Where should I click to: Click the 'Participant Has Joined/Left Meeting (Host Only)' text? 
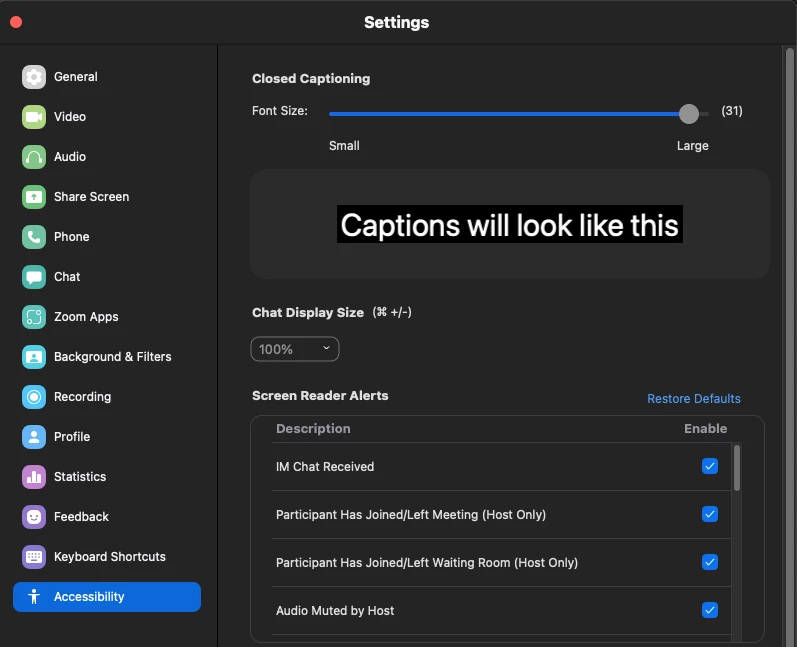[x=411, y=515]
